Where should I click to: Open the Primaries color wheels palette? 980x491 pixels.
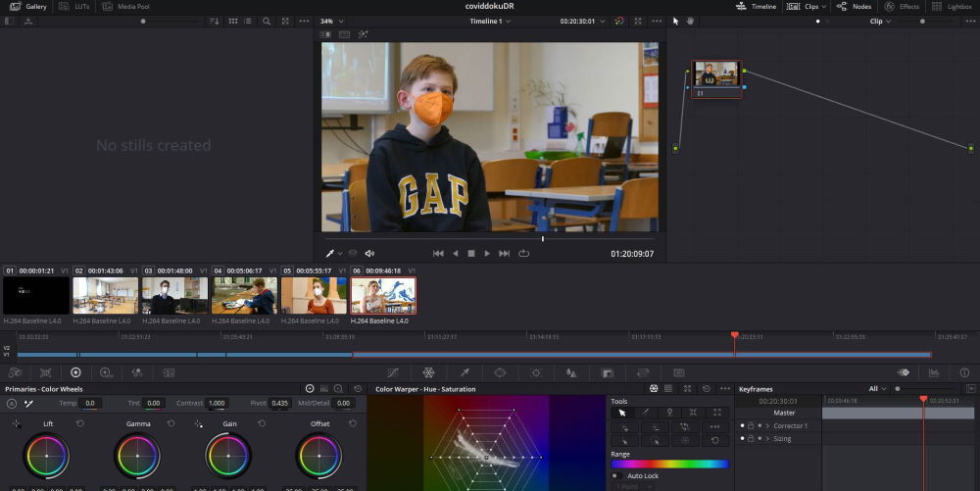[x=75, y=373]
